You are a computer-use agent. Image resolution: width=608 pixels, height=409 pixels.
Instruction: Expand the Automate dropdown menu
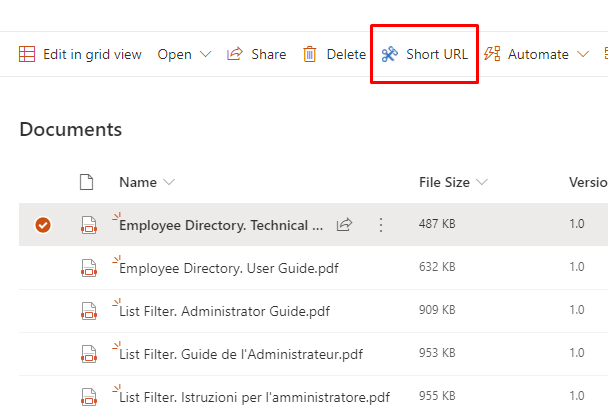[x=583, y=54]
